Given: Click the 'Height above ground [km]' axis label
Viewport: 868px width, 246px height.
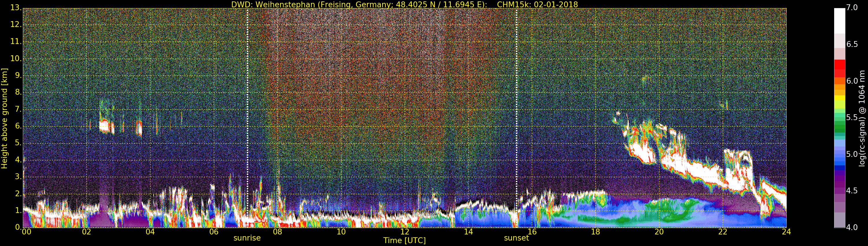Looking at the screenshot, I should pos(4,118).
